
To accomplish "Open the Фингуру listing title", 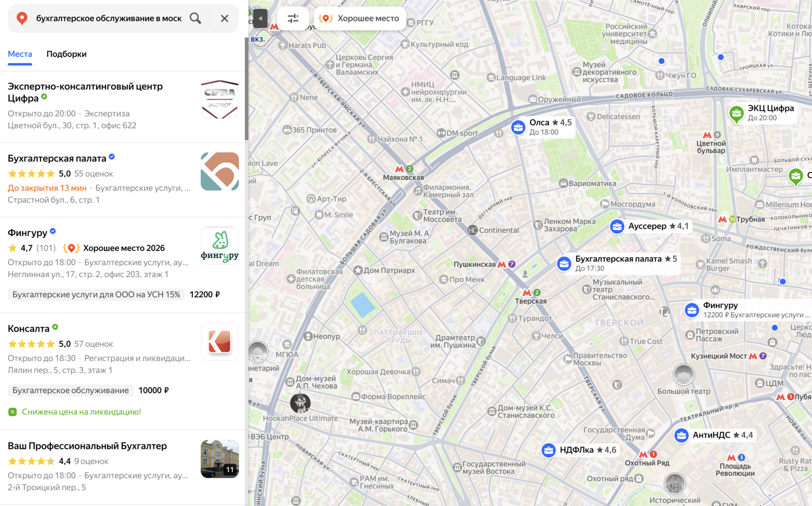I will [x=28, y=233].
